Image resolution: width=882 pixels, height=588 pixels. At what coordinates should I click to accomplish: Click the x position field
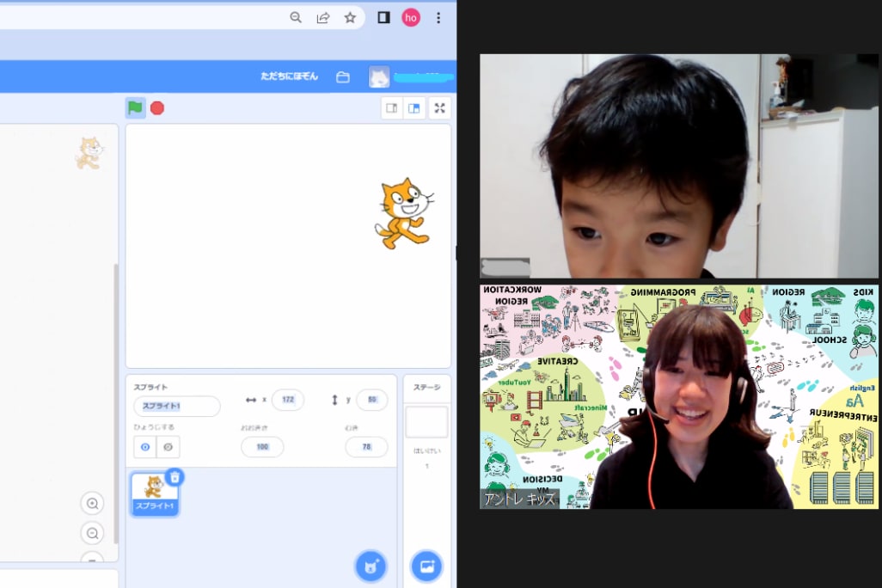click(287, 400)
